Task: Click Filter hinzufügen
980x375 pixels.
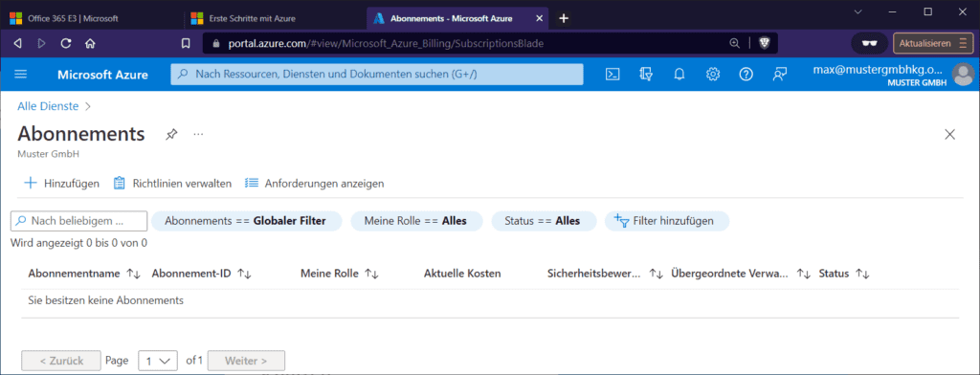Action: [x=667, y=221]
